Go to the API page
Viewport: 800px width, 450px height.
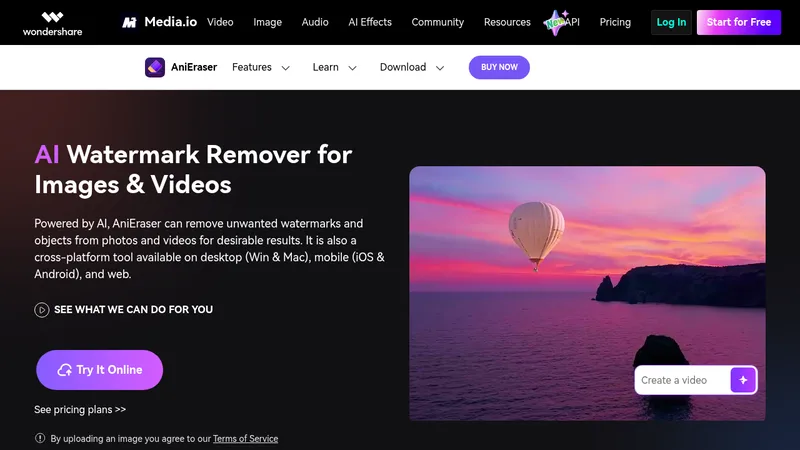[573, 22]
